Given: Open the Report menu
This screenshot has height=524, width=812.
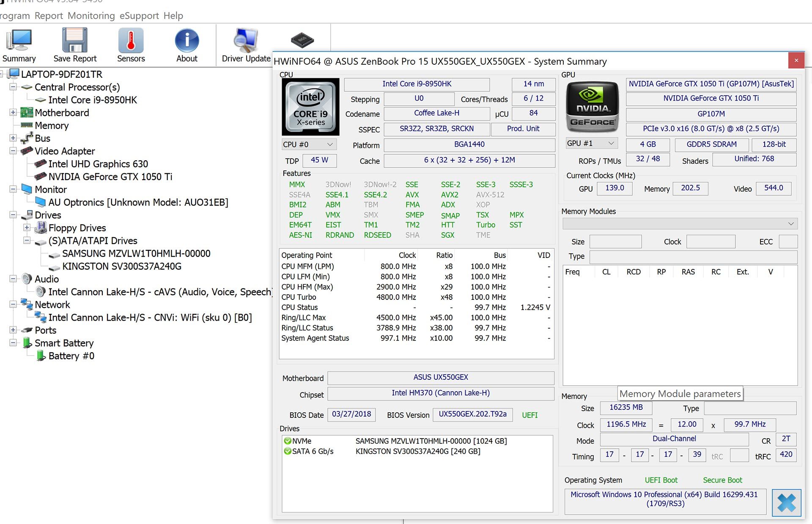Looking at the screenshot, I should pyautogui.click(x=49, y=16).
